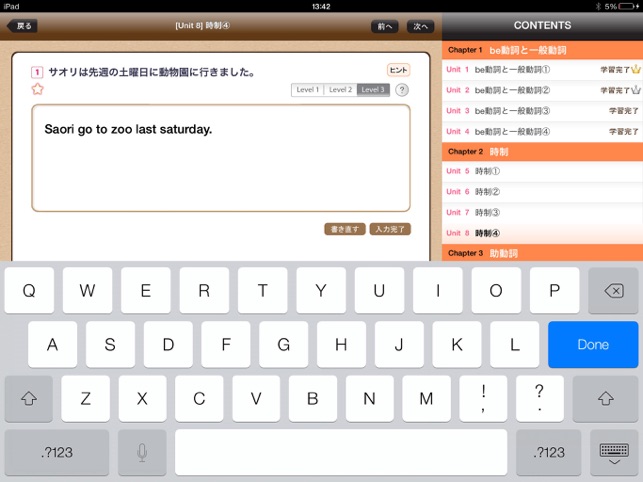643x482 pixels.
Task: Tap Chapter 1 be動詞と一般動詞 header
Action: [x=542, y=50]
